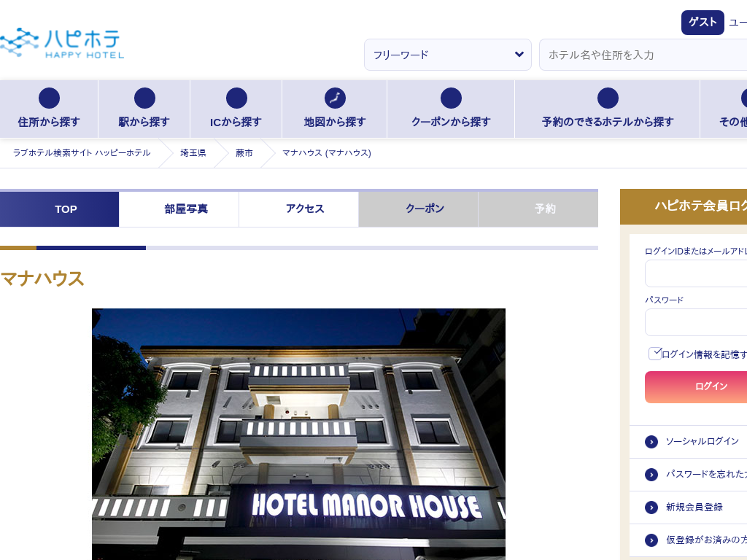Click the Hotel Manor House building photo
Screen dimensions: 747x560
298,435
